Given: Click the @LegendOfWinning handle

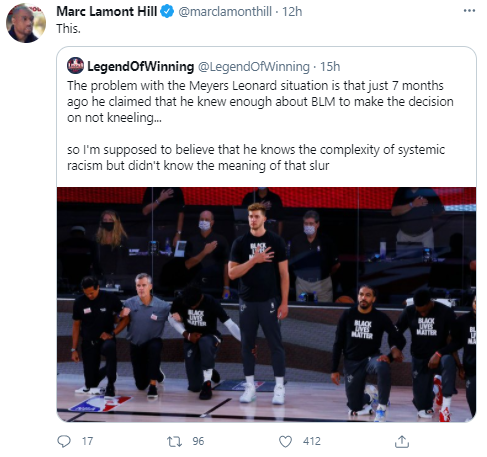Looking at the screenshot, I should (x=254, y=67).
